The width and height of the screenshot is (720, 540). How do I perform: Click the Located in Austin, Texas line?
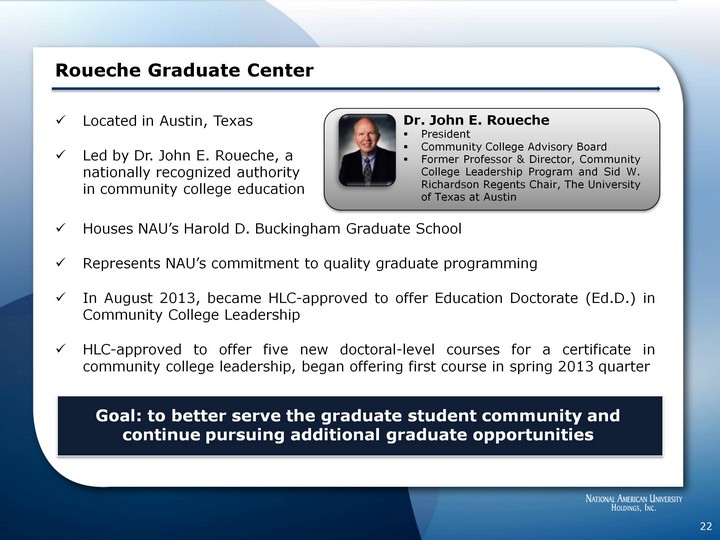click(168, 121)
